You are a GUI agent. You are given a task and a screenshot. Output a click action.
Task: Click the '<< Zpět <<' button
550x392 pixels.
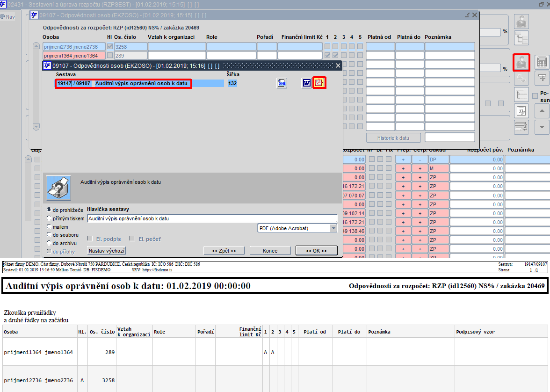pos(224,251)
